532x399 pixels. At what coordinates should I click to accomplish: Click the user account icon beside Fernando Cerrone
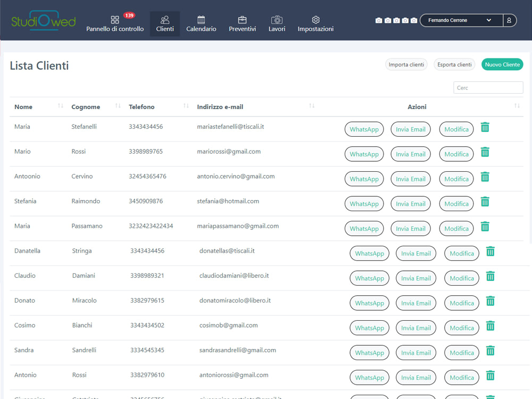(510, 20)
